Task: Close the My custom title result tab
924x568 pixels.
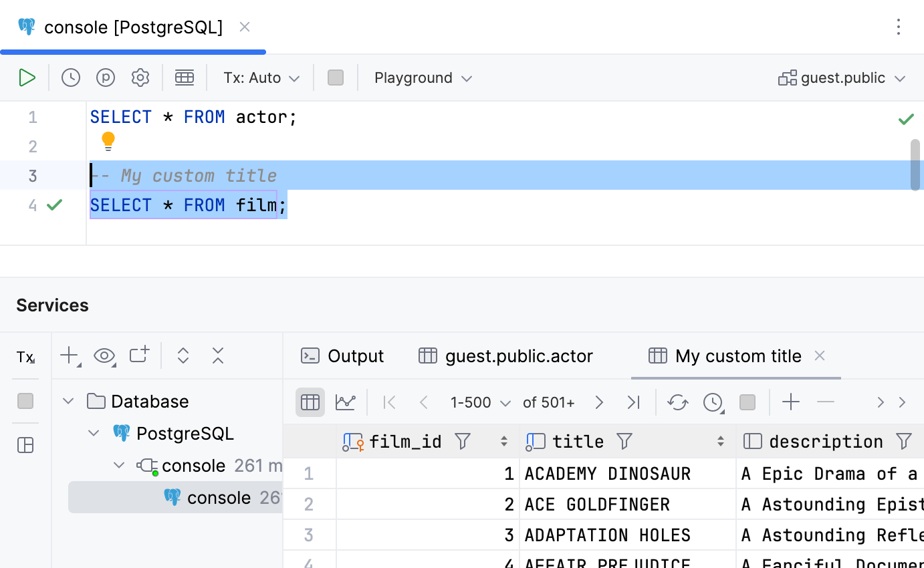Action: pyautogui.click(x=820, y=356)
